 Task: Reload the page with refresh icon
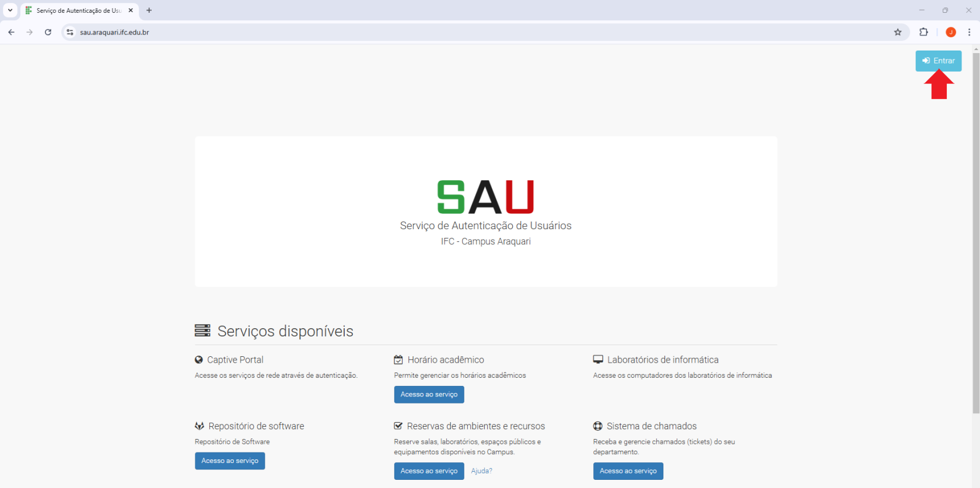(x=48, y=32)
